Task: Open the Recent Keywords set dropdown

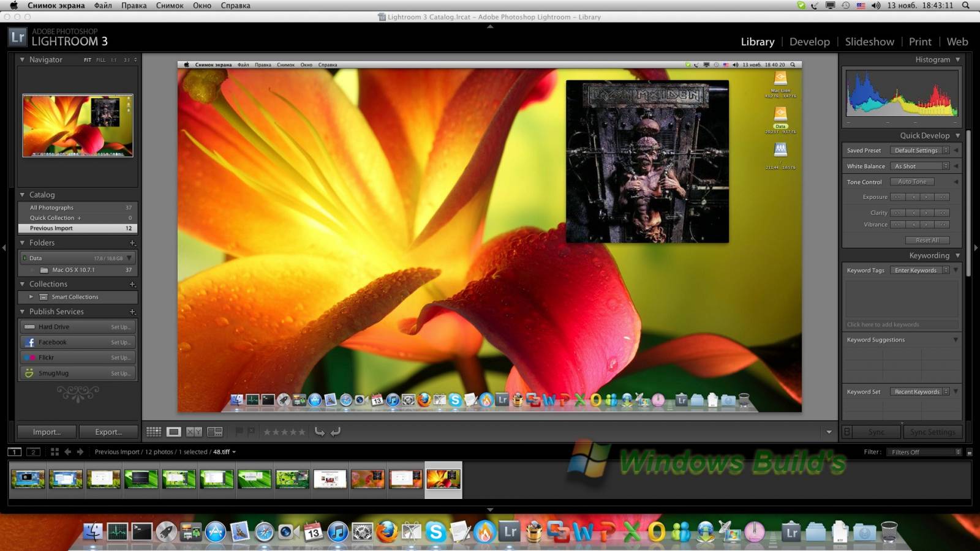Action: pyautogui.click(x=919, y=392)
